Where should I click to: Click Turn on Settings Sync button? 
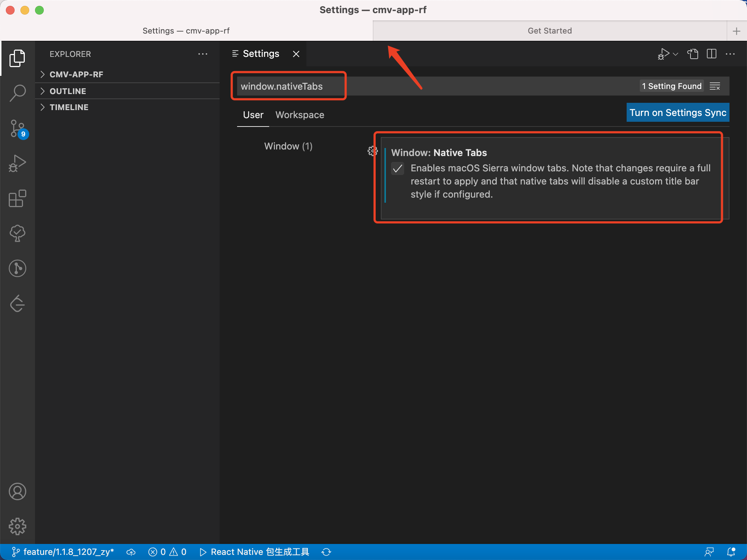tap(677, 113)
